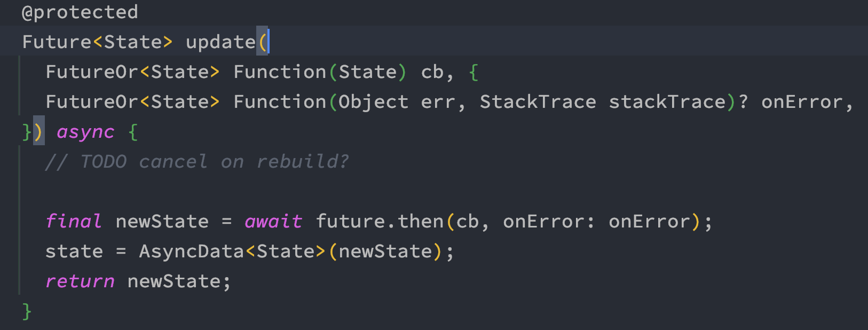Click the state assignment variable
This screenshot has width=868, height=330.
click(74, 252)
